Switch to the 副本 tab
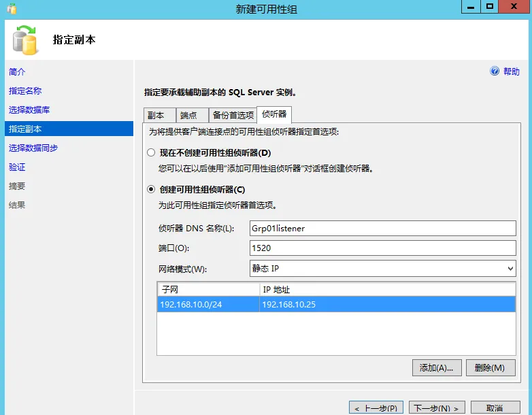 [x=159, y=116]
